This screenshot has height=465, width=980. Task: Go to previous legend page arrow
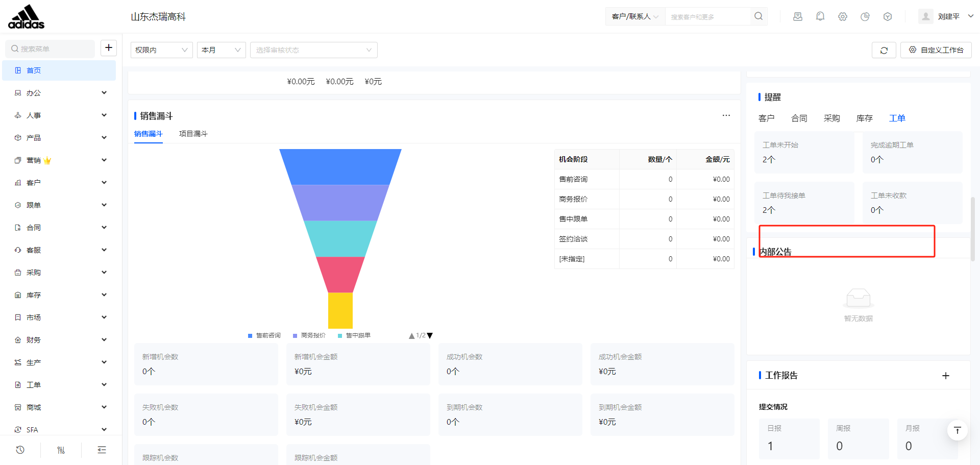pyautogui.click(x=411, y=336)
